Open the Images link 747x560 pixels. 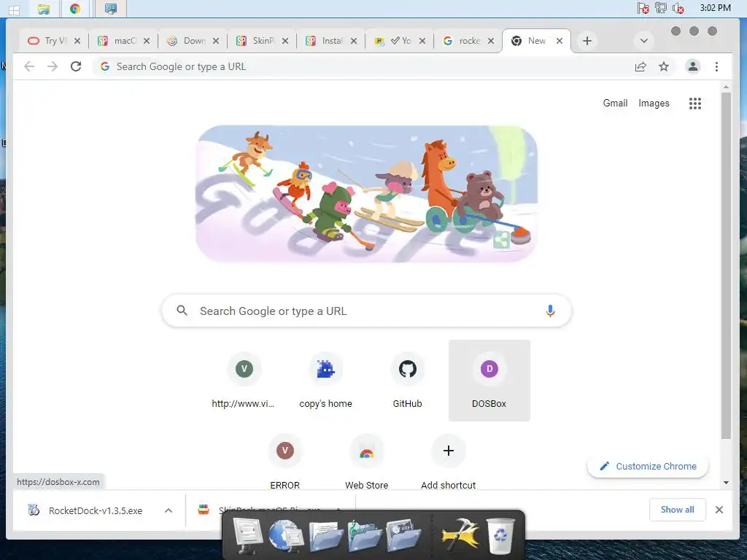(x=654, y=104)
